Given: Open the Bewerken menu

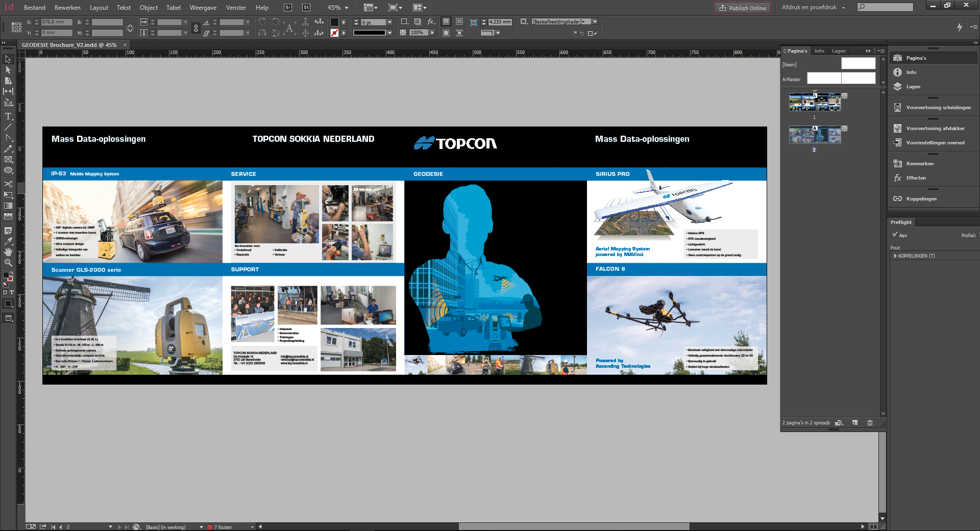Looking at the screenshot, I should click(67, 8).
